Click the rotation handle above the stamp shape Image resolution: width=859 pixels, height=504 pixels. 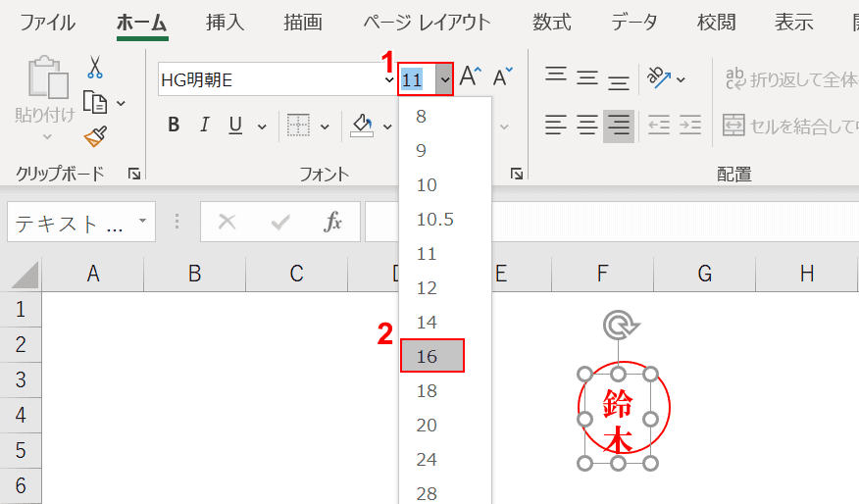point(620,325)
